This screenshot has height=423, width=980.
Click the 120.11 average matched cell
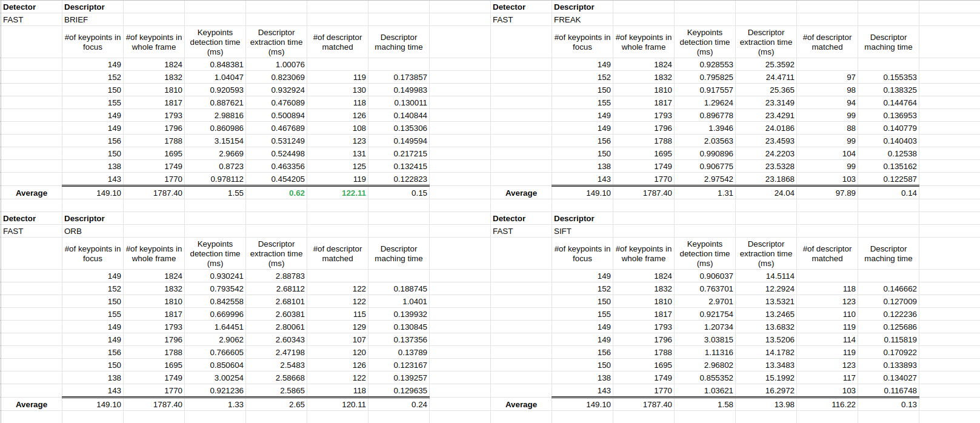coord(338,404)
